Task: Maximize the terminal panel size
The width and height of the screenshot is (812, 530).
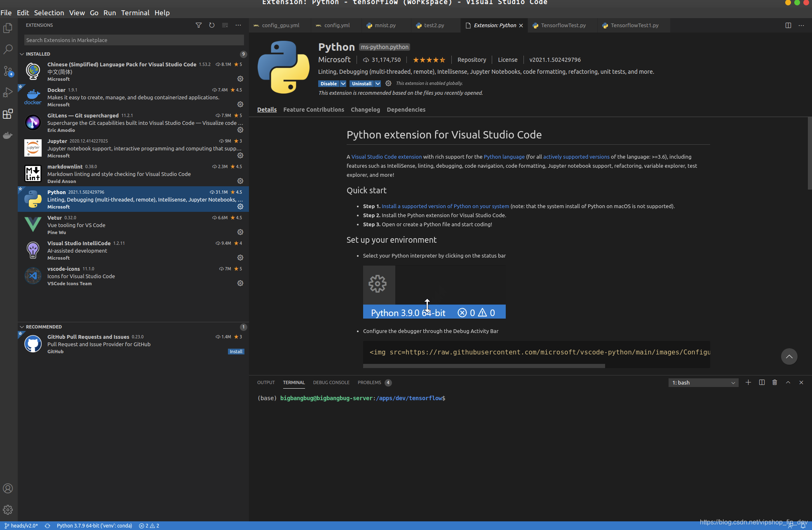Action: click(788, 382)
